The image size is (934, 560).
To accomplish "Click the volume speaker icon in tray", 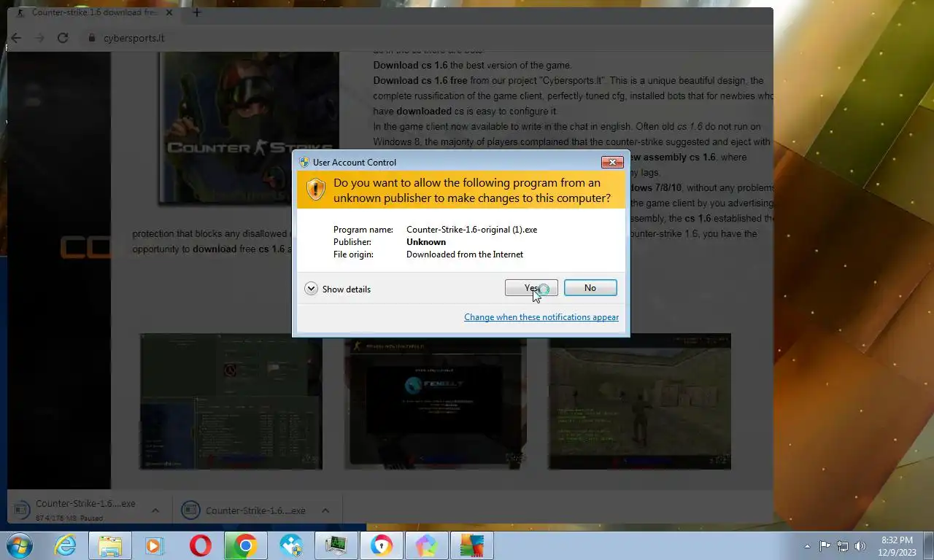I will pyautogui.click(x=860, y=546).
